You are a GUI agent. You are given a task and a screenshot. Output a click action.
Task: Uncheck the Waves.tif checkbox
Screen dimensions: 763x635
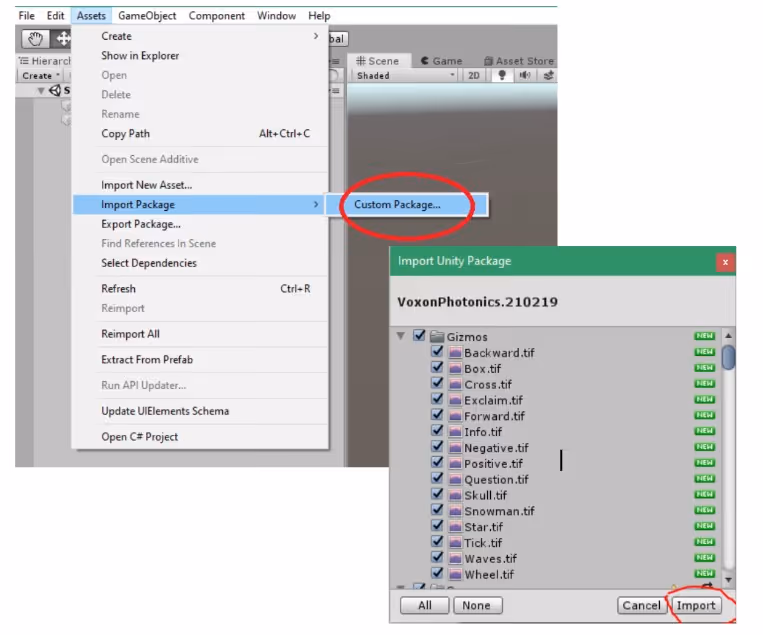(437, 557)
